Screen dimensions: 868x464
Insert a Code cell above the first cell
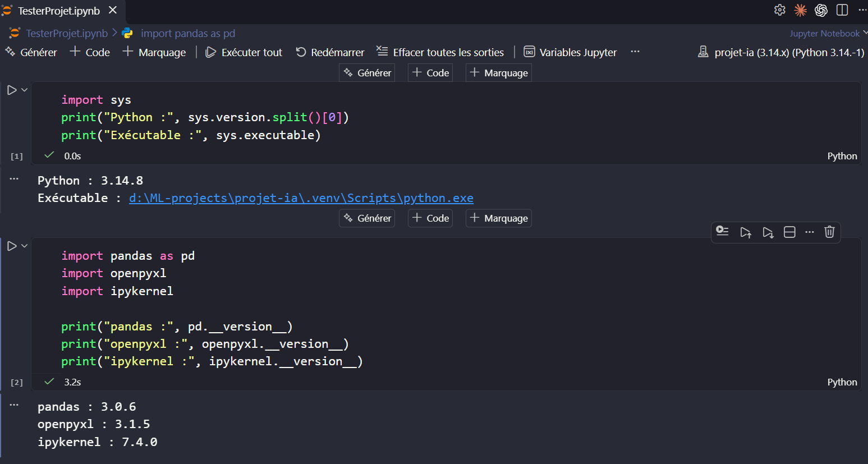[x=430, y=73]
